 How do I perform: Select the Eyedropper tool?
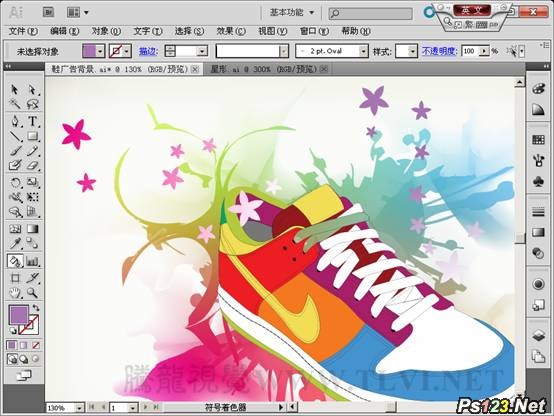(x=15, y=244)
